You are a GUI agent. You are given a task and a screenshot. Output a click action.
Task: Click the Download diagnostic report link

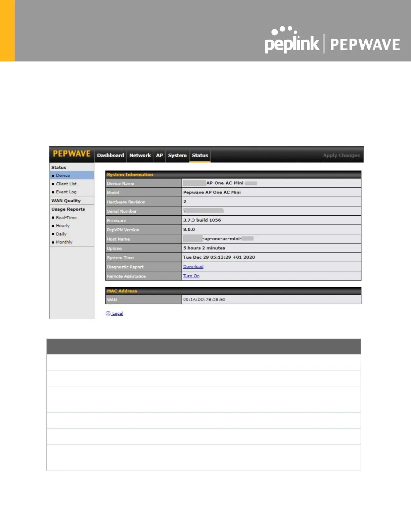(x=193, y=266)
